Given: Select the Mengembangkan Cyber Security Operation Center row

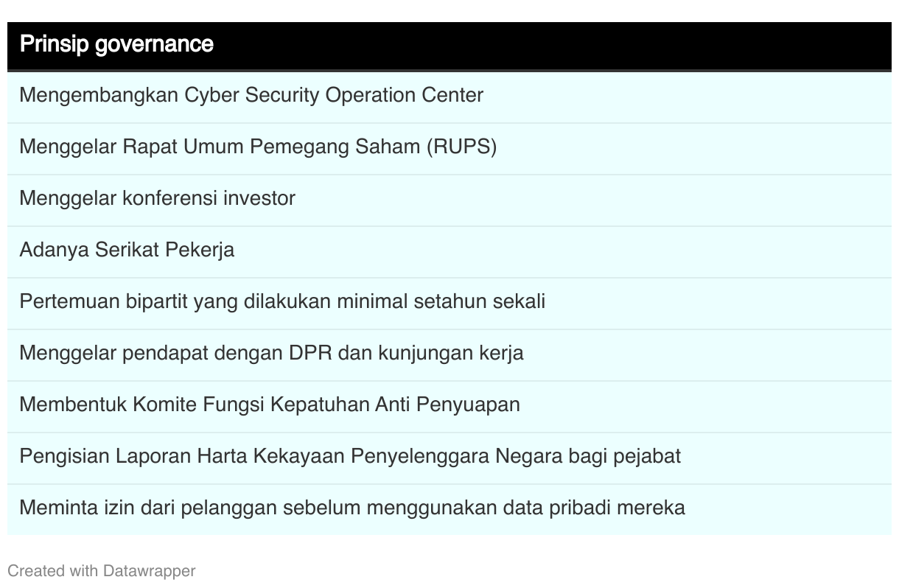Looking at the screenshot, I should 449,97.
